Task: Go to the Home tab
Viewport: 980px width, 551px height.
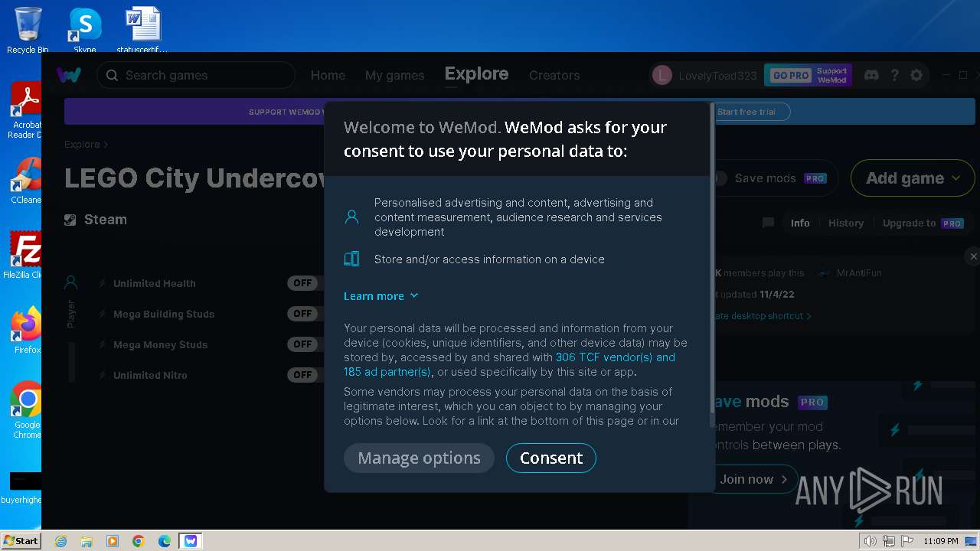Action: (328, 75)
